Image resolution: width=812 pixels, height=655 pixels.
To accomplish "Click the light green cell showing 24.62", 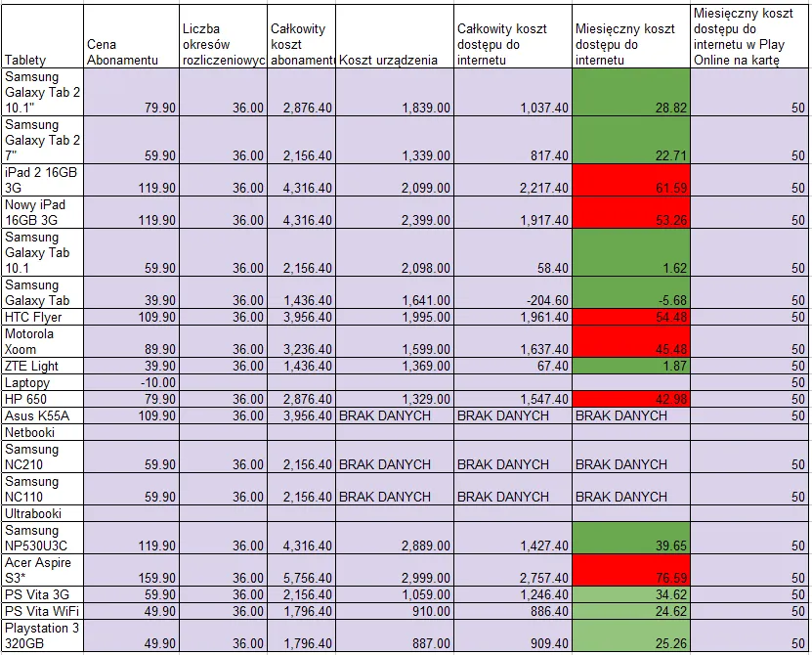I will click(x=631, y=611).
